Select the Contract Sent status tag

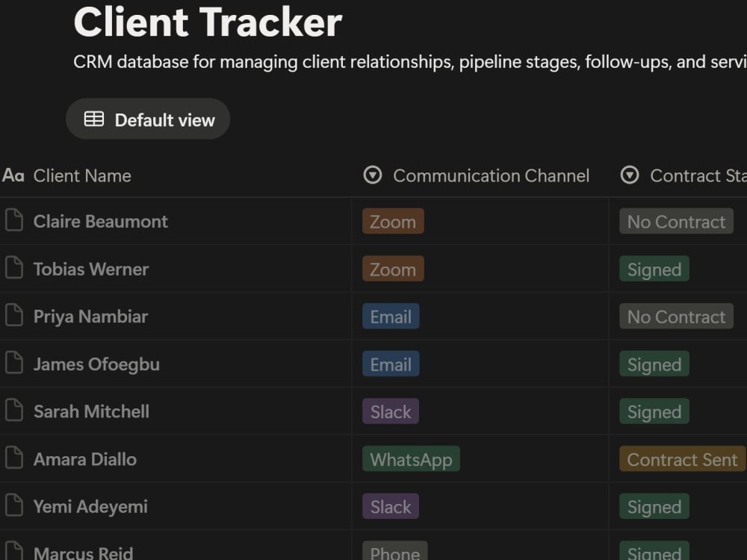(682, 459)
